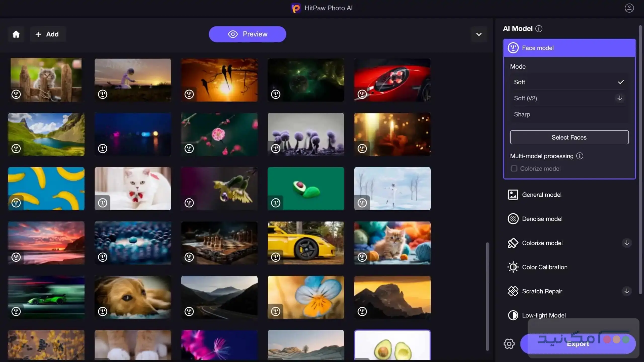644x362 pixels.
Task: Switch to the Face model panel
Action: 538,48
